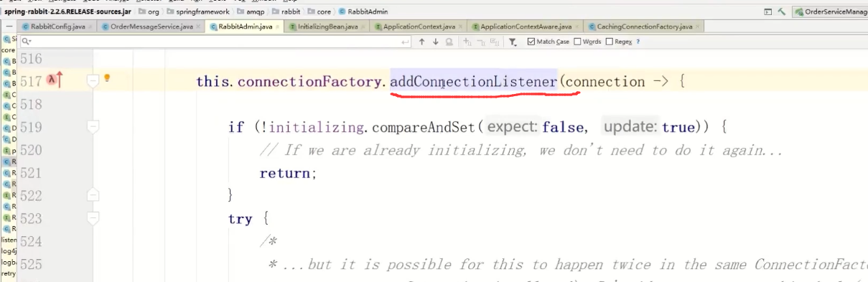Toggle fold marker at line 523
Viewport: 868px width, 282px height.
[93, 218]
